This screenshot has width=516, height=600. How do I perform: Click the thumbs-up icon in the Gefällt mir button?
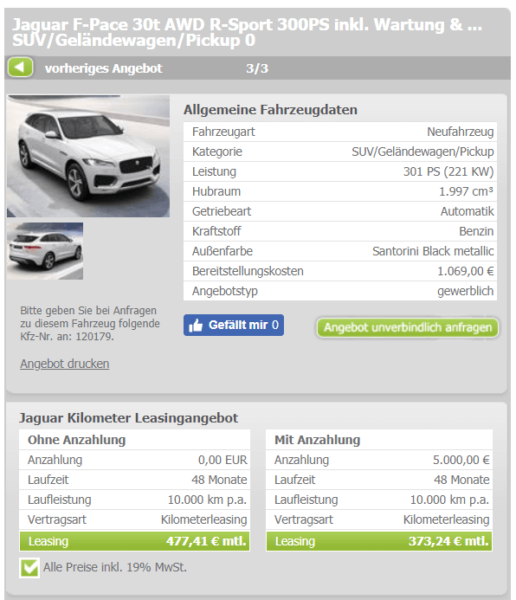[x=196, y=325]
